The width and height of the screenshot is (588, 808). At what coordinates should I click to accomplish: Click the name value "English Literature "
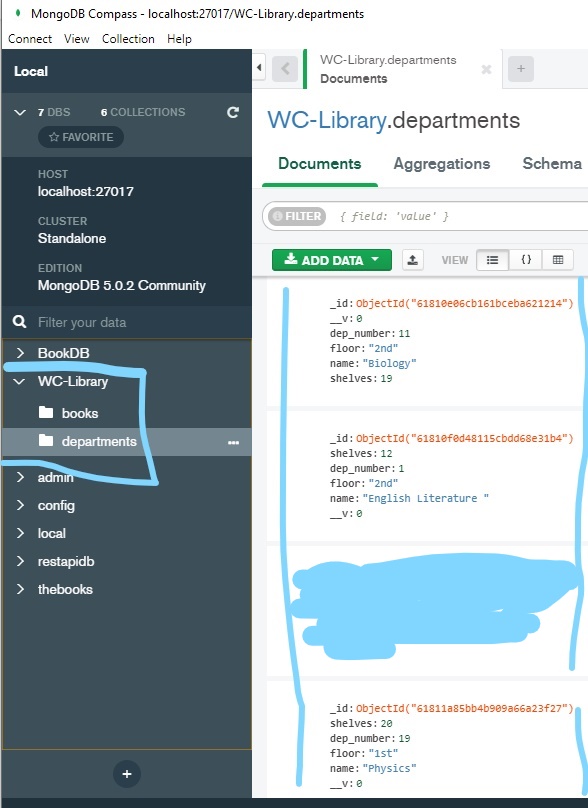point(426,498)
